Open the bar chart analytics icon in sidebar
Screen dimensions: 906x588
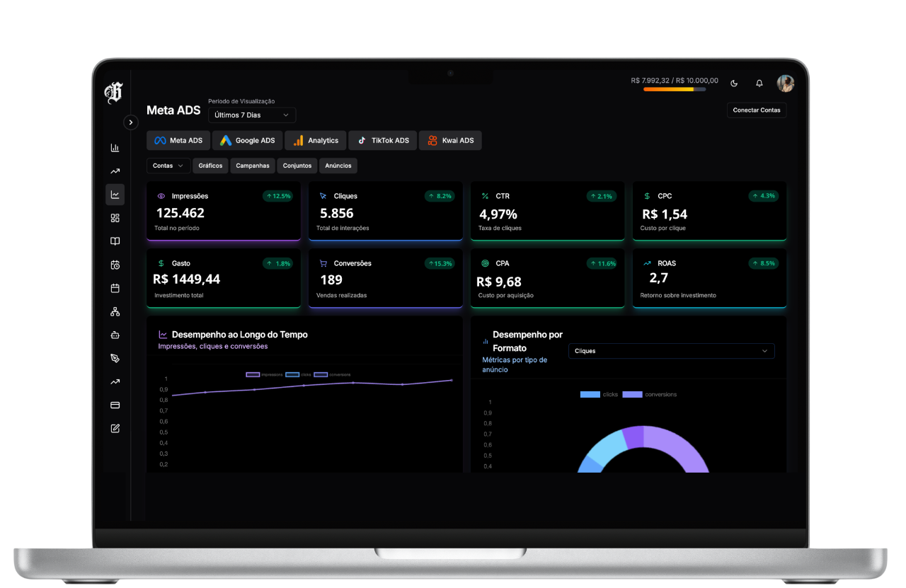[x=115, y=147]
